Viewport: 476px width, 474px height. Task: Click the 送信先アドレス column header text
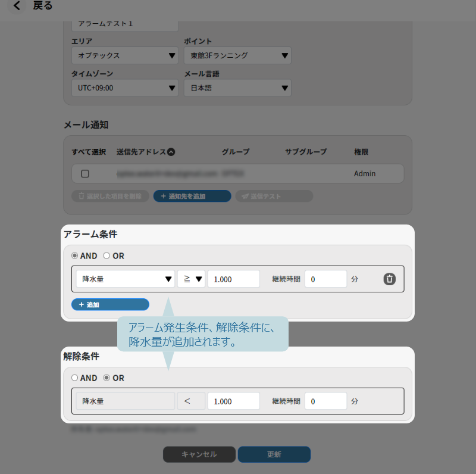click(x=141, y=152)
